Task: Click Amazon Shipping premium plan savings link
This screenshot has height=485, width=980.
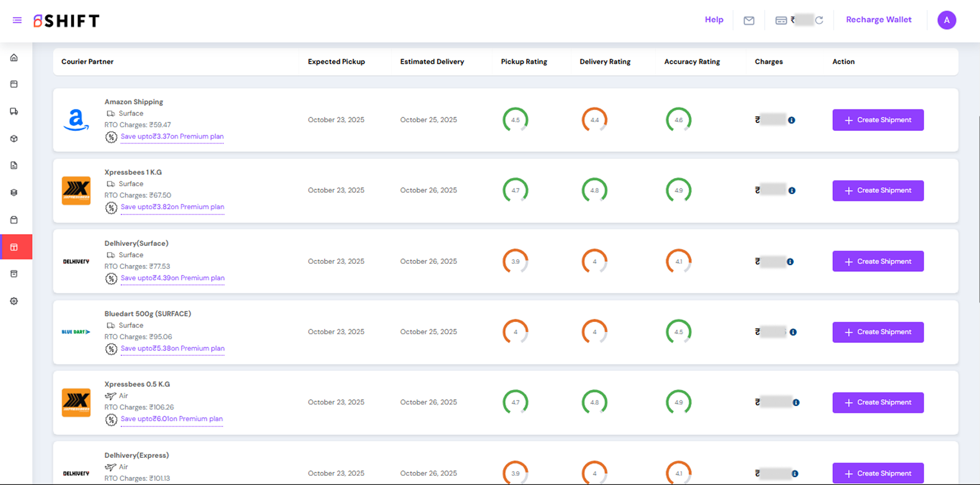Action: (x=172, y=137)
